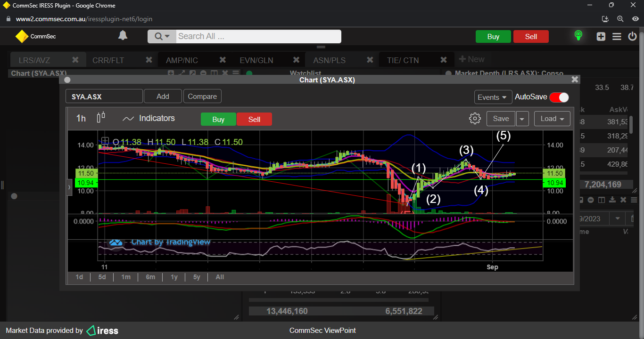Expand the arrow next to Save

[x=522, y=119]
